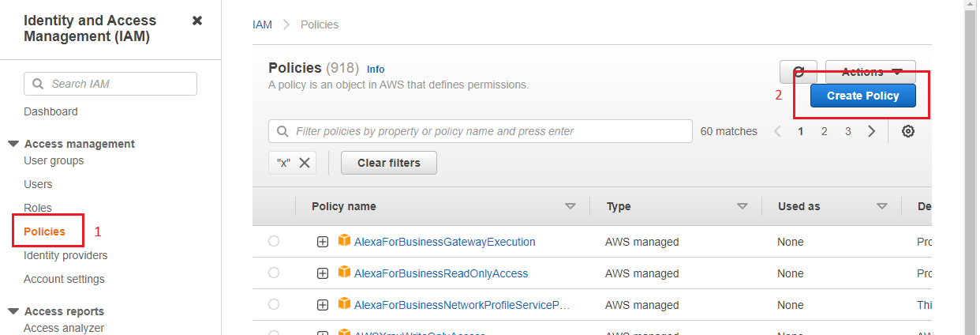Remove the "x" filter chip
The height and width of the screenshot is (335, 980).
point(305,164)
